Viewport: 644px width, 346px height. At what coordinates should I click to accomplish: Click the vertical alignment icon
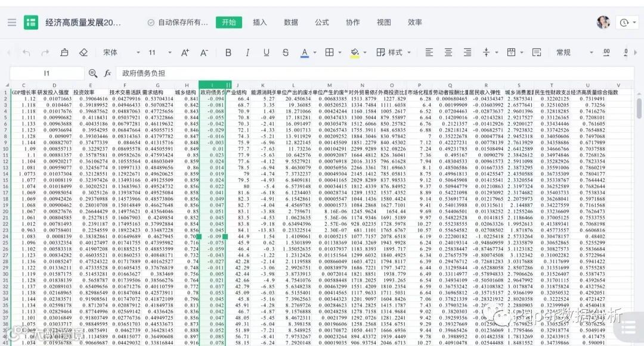tap(487, 52)
